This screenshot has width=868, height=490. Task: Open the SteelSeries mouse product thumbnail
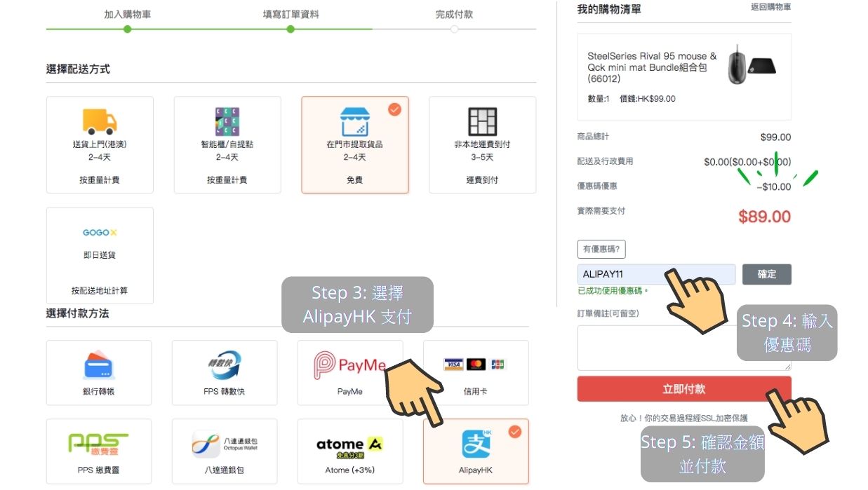pos(752,64)
